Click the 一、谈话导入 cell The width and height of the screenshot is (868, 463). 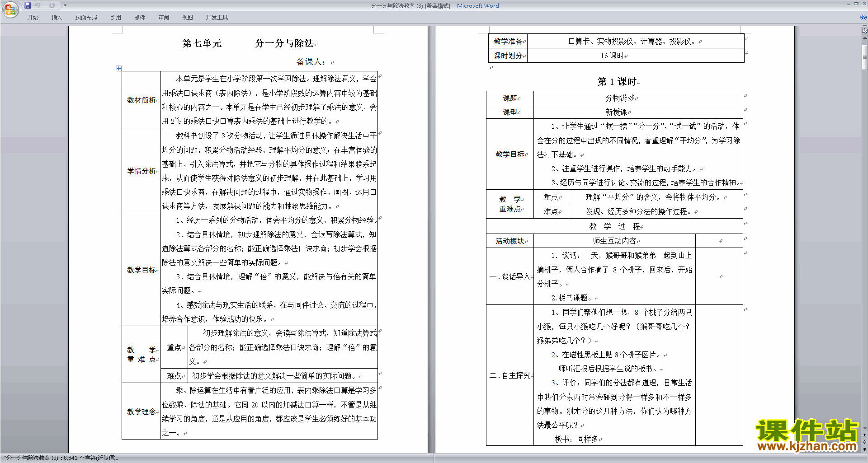[x=510, y=276]
